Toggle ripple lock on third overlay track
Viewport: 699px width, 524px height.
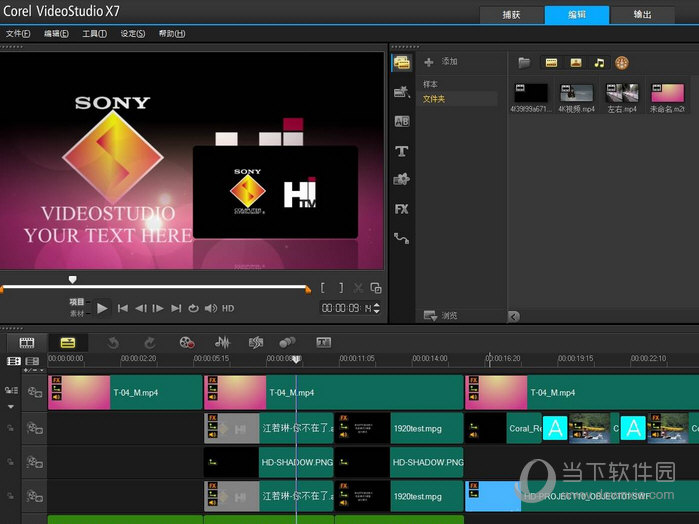pyautogui.click(x=10, y=496)
